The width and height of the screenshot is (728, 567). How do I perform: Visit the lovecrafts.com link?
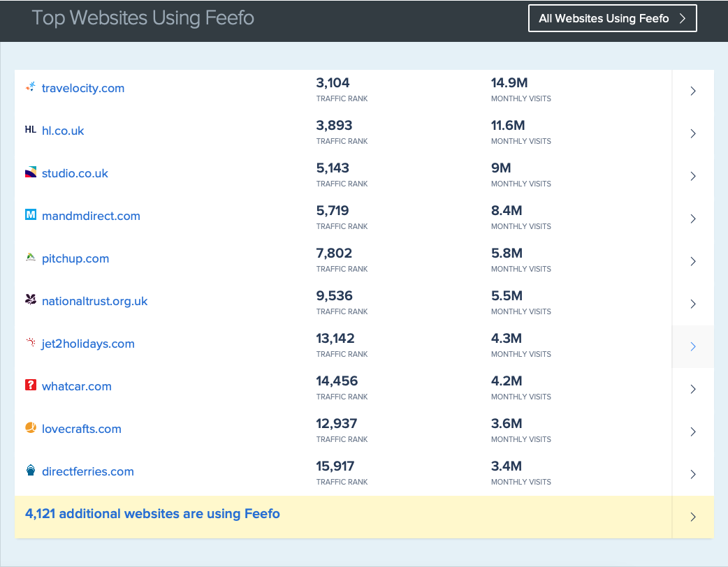[x=82, y=429]
